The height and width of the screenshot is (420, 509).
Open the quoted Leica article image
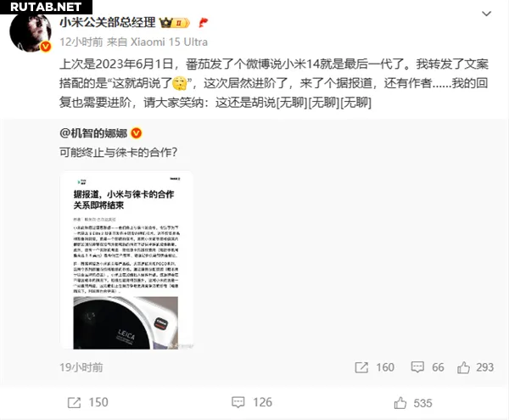126,260
